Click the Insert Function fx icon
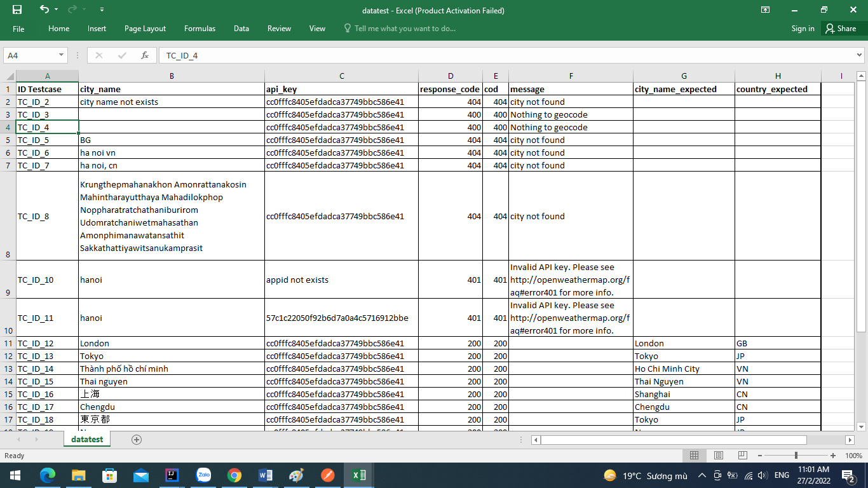The height and width of the screenshot is (488, 868). (145, 55)
